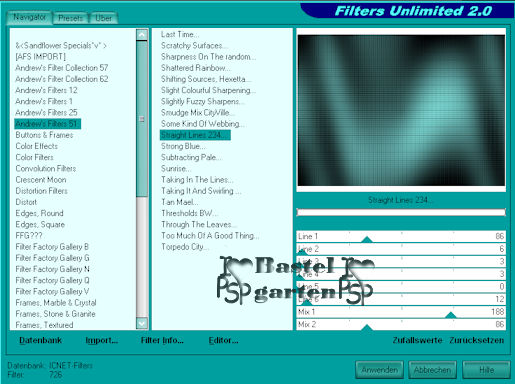Open help via Hilfe button

coord(486,370)
